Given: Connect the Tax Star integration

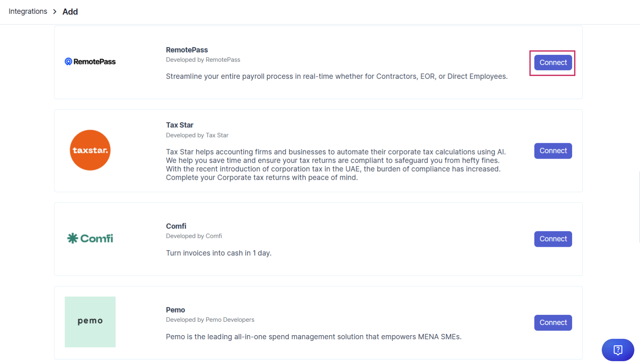Looking at the screenshot, I should 553,151.
